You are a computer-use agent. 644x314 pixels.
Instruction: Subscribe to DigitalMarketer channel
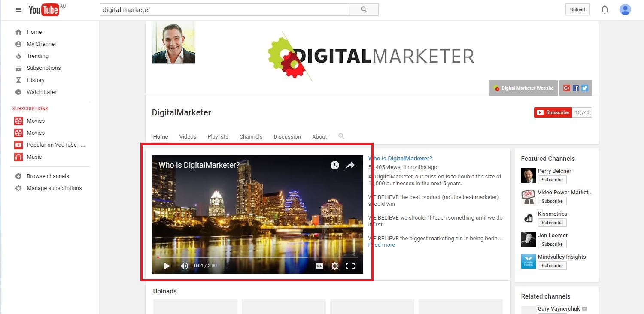click(553, 112)
